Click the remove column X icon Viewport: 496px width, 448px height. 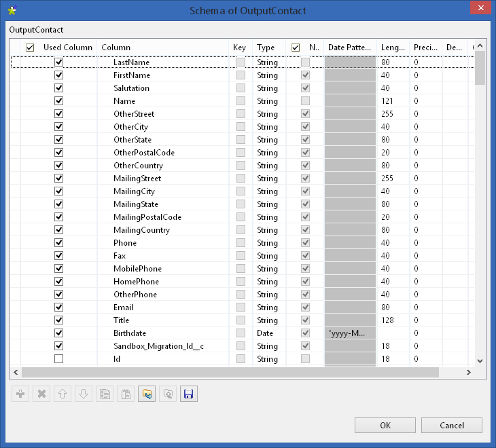41,394
